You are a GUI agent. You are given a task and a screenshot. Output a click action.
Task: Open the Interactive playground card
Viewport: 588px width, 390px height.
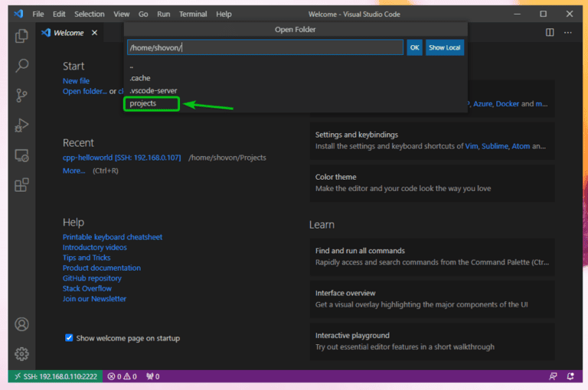point(432,341)
